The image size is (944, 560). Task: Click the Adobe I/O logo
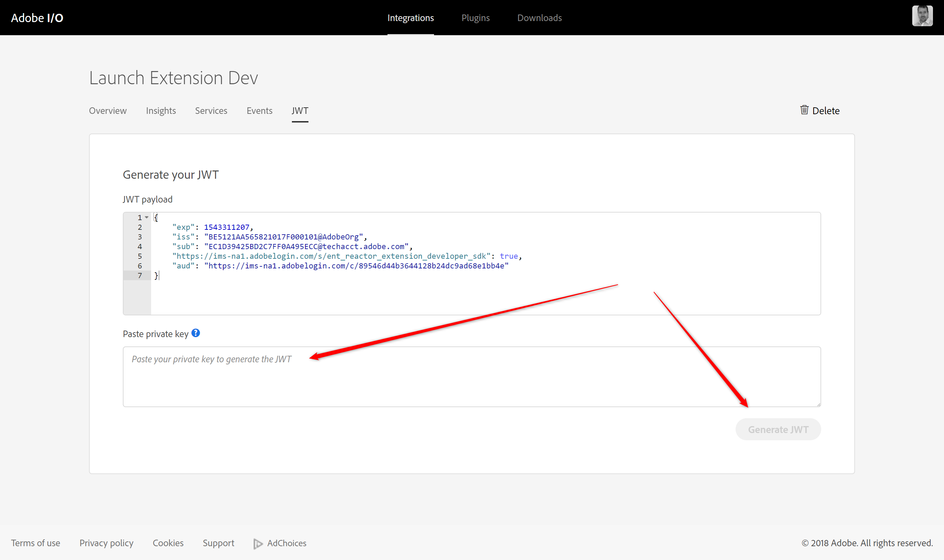[37, 18]
